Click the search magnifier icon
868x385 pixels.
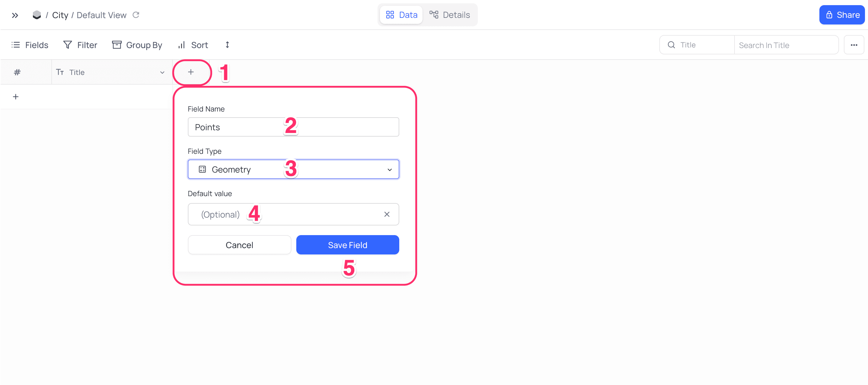671,45
